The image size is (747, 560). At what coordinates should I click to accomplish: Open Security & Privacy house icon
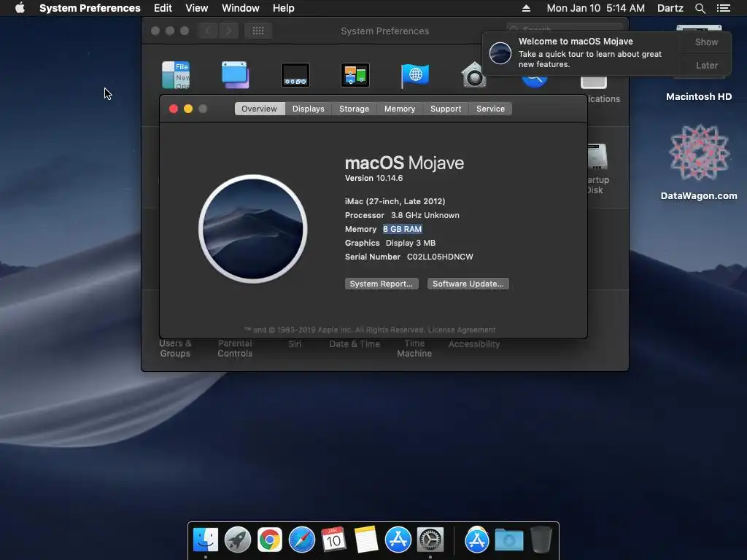pyautogui.click(x=473, y=75)
